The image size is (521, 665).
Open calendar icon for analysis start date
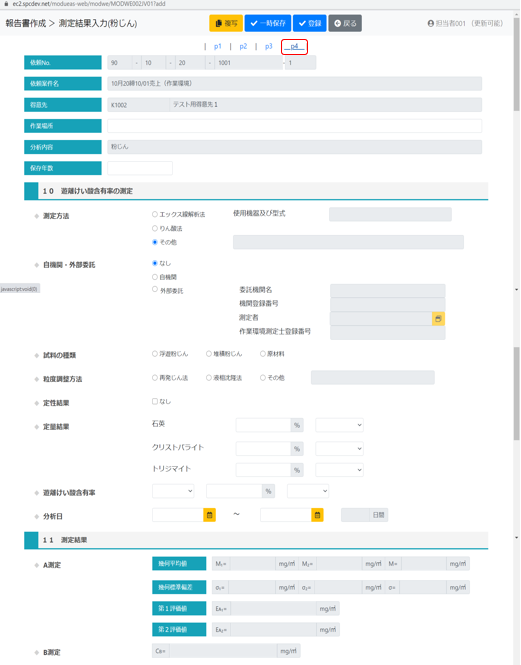(x=210, y=515)
